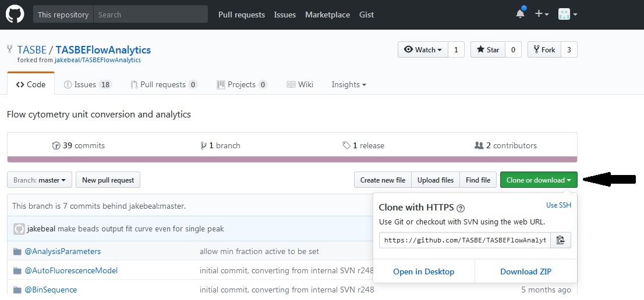The height and width of the screenshot is (300, 644).
Task: Click 'Flow cytometry unit conversion and analytics' description
Action: (99, 115)
